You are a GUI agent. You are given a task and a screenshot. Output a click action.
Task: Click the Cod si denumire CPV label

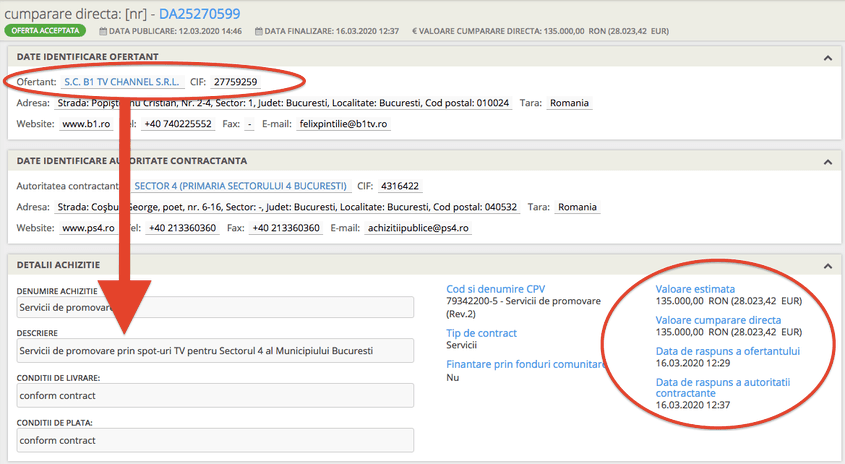496,289
